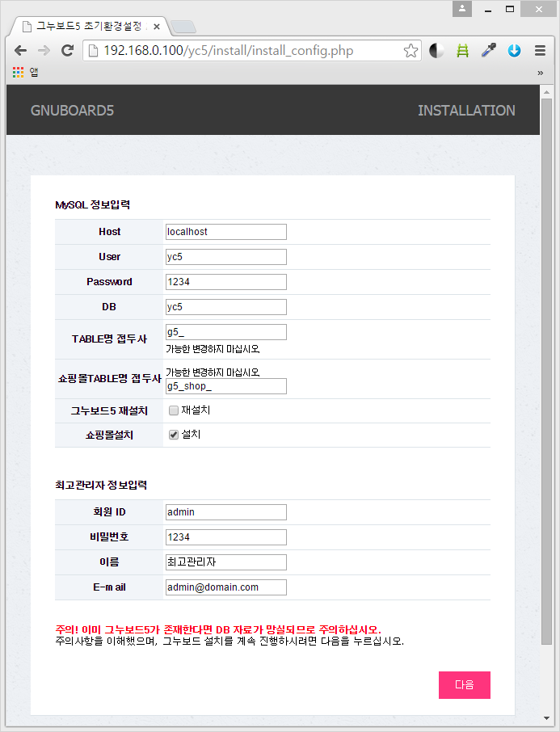Close the 그누보드5 초기환경설정 tab

[157, 27]
